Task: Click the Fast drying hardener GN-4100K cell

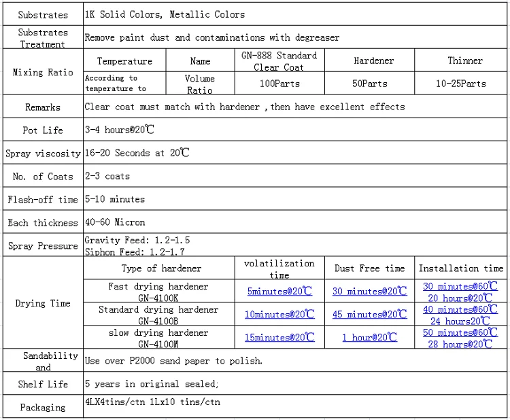Action: (158, 292)
